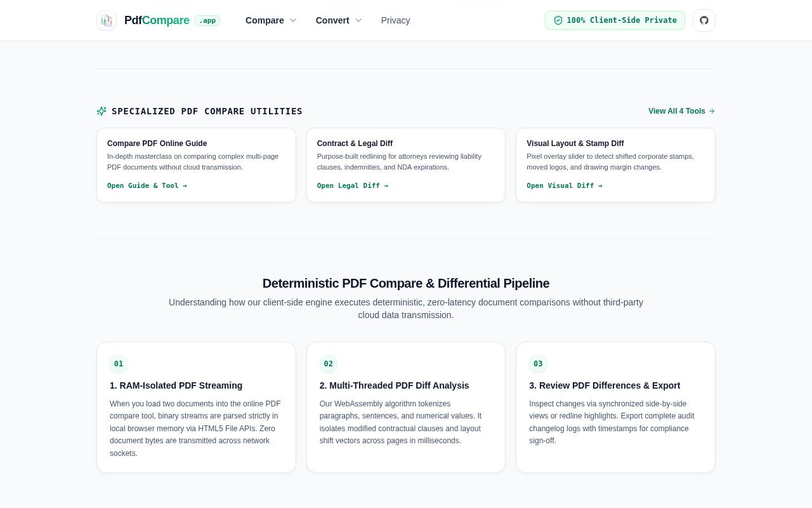Click the Open Guide & Tool link
The height and width of the screenshot is (508, 812).
point(147,185)
